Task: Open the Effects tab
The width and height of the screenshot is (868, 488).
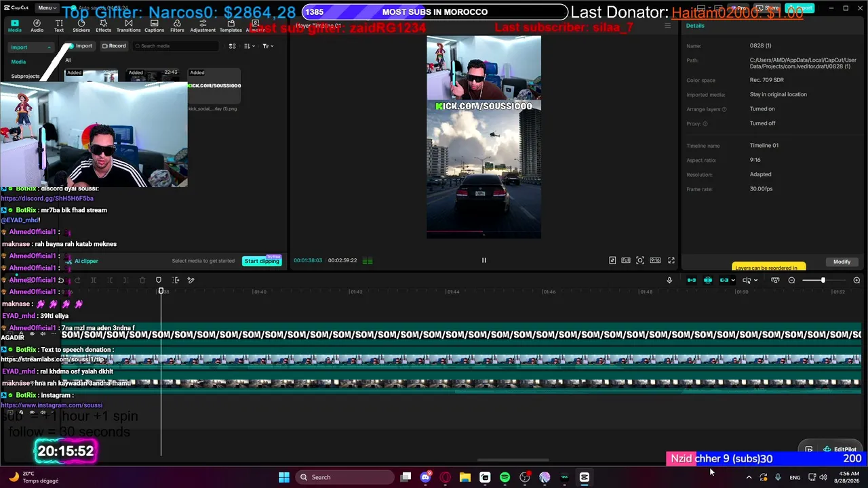Action: pyautogui.click(x=104, y=26)
